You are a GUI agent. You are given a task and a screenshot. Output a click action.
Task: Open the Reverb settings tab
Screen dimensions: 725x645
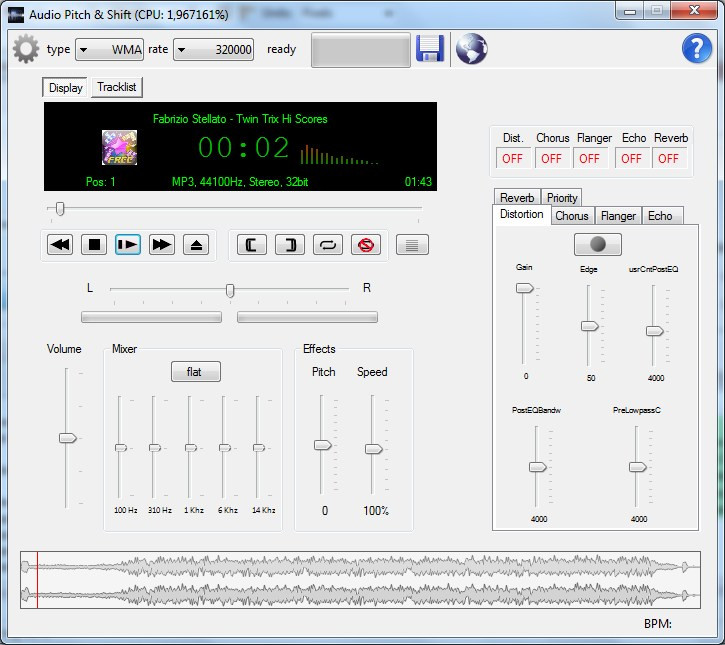click(x=517, y=197)
